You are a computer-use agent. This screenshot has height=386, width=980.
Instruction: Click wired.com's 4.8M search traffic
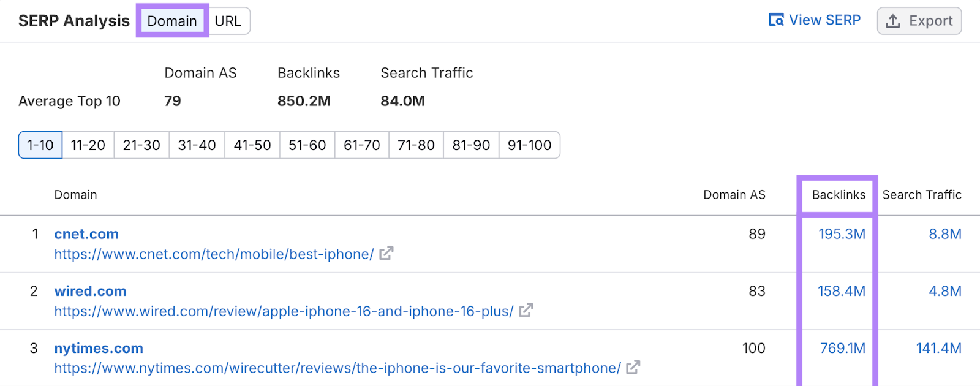tap(944, 290)
